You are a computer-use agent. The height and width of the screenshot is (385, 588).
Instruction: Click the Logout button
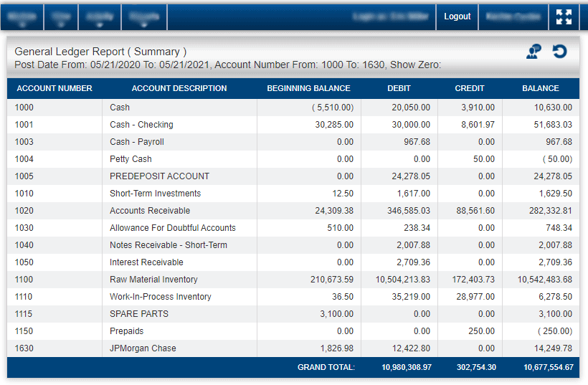click(457, 17)
